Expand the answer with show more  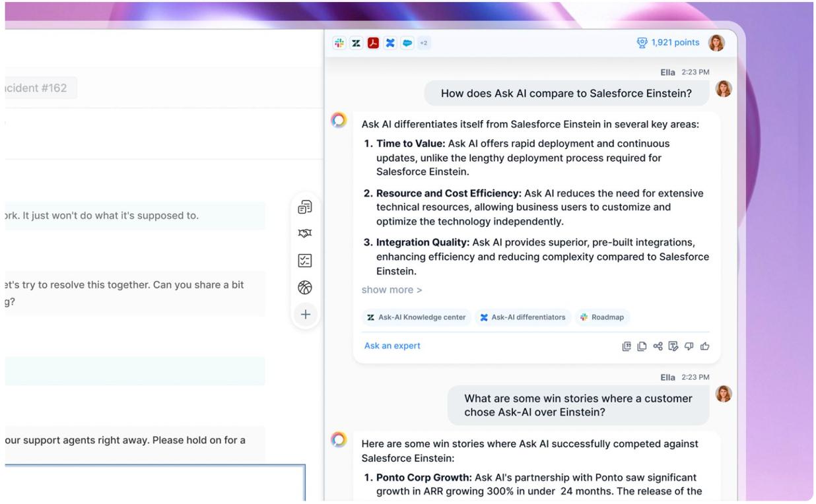coord(391,290)
